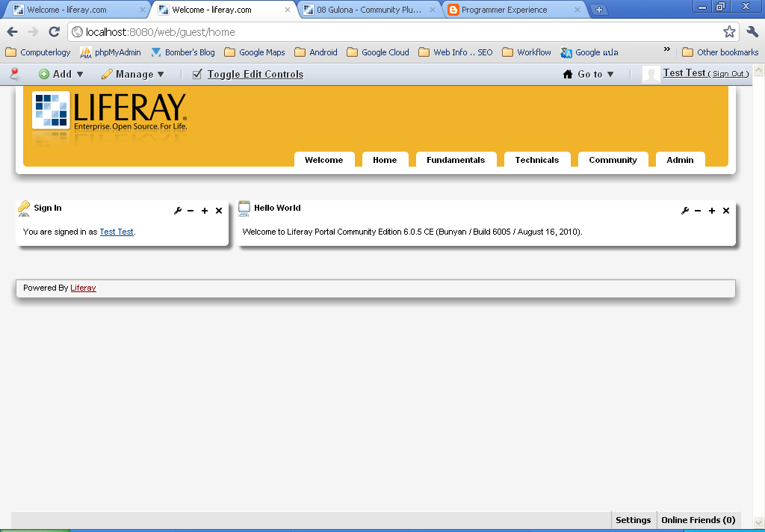Expand the Go to menu
Viewport: 765px width, 532px height.
(589, 74)
